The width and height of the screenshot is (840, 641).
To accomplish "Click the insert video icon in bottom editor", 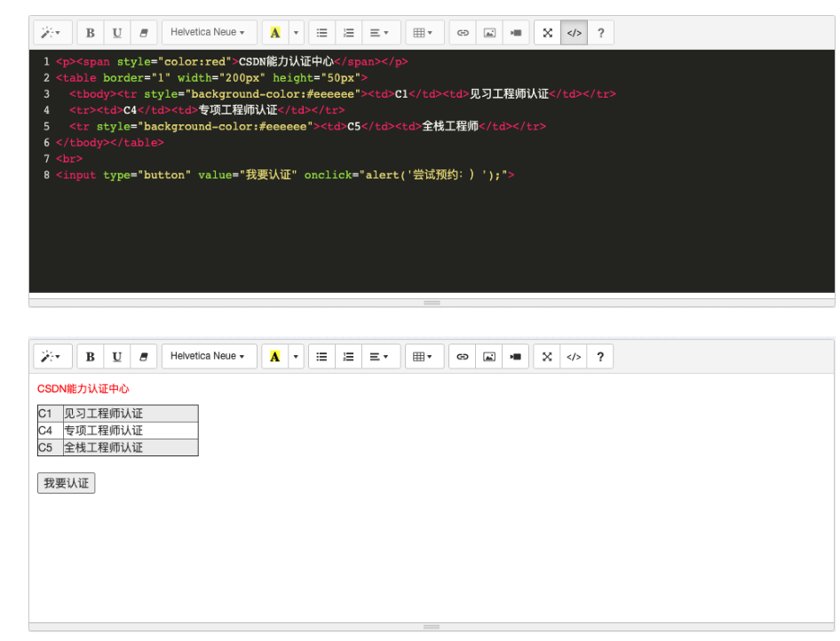I will [x=515, y=357].
